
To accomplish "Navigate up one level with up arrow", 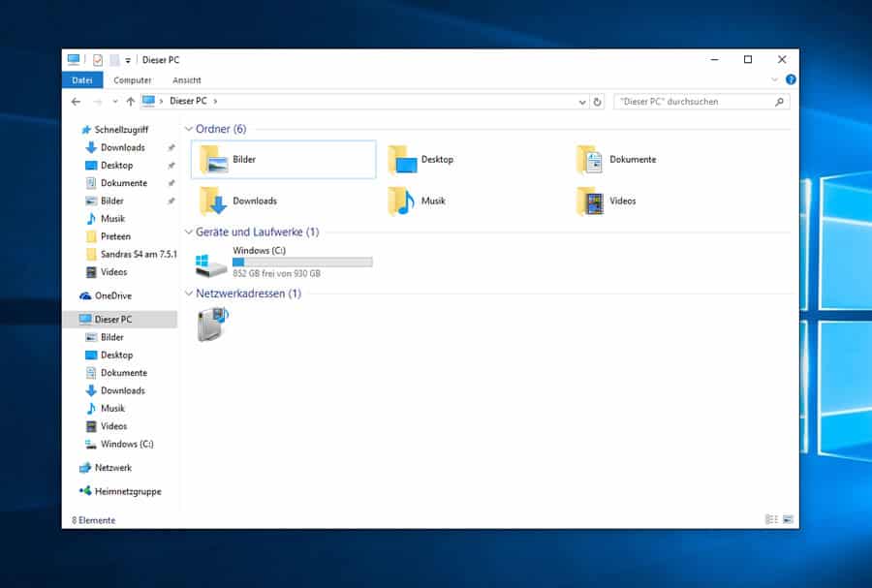I will tap(131, 102).
